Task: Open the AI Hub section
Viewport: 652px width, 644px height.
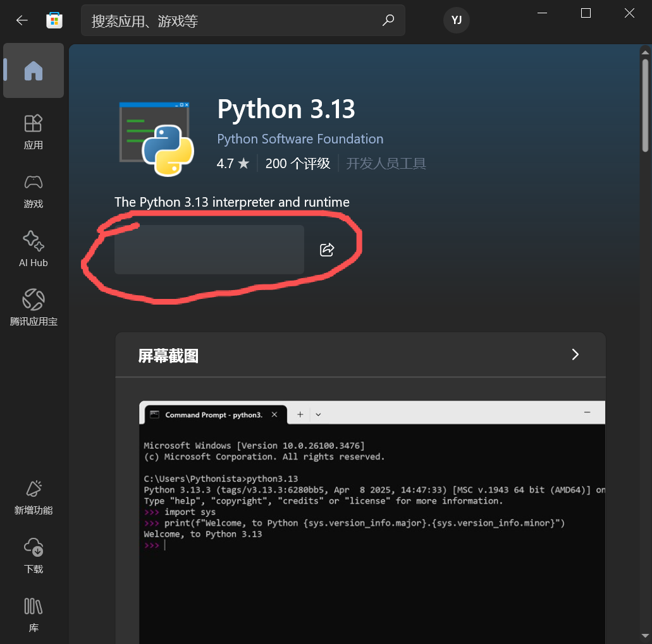Action: pyautogui.click(x=34, y=250)
